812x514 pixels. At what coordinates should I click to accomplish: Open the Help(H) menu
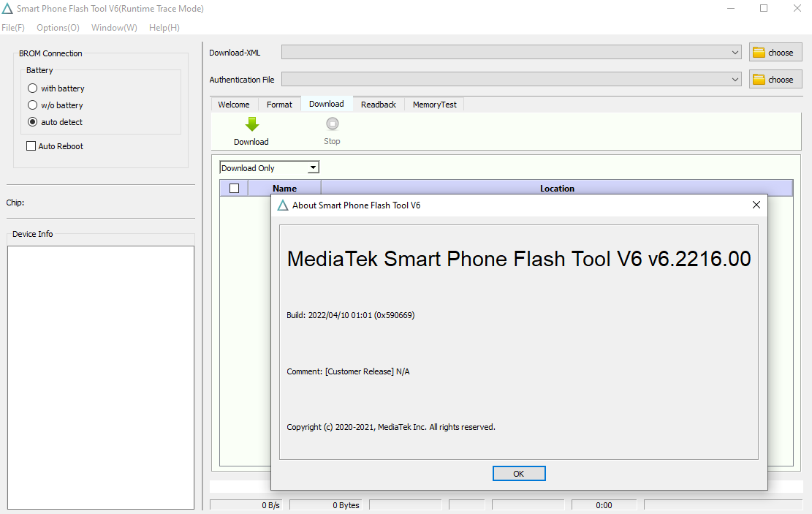click(164, 28)
